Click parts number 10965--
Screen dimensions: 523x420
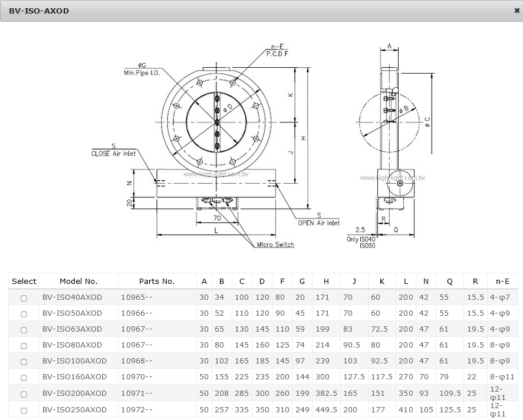(x=137, y=297)
